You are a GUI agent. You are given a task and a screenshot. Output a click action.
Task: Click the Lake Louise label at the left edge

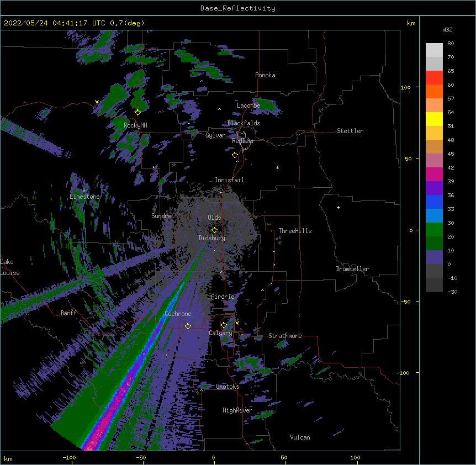[10, 267]
